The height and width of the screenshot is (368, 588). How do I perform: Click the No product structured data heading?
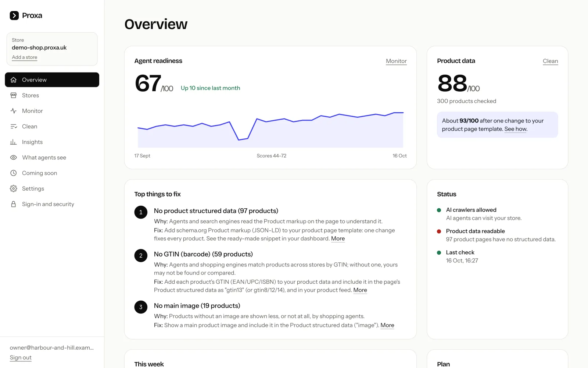[216, 211]
